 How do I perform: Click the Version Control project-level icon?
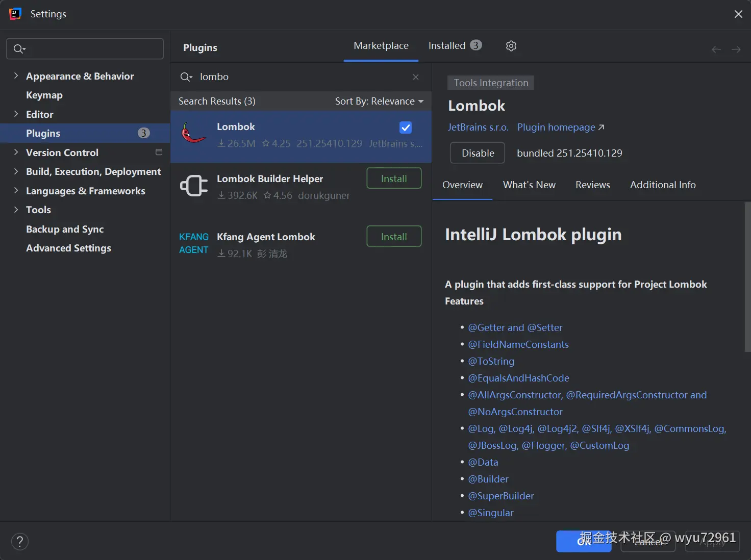tap(159, 152)
